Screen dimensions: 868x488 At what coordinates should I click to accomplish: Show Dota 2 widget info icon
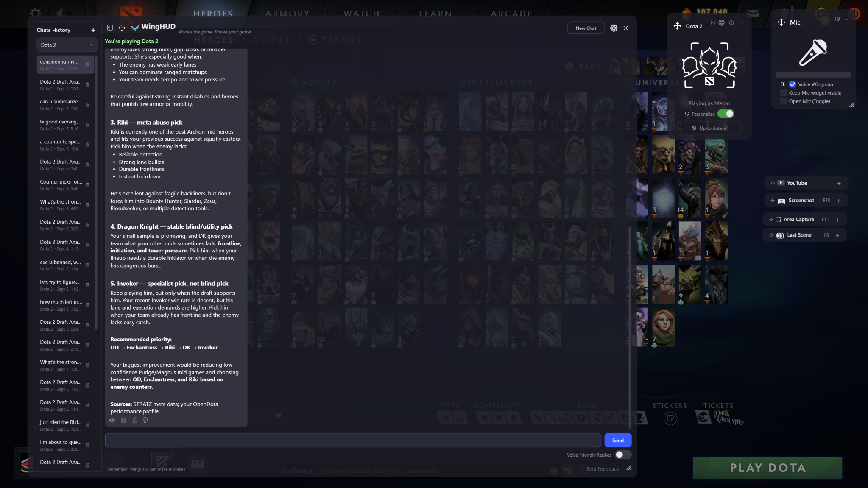tap(731, 22)
